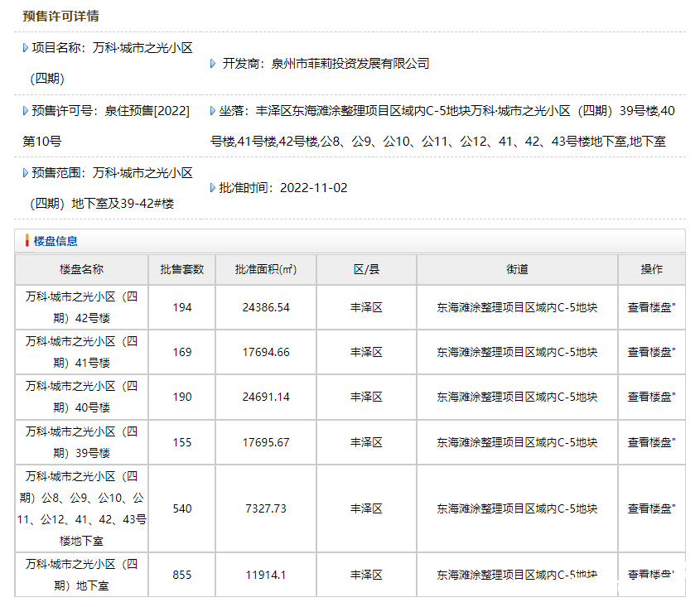
Task: Click the 预售许可详情 page title
Action: [60, 16]
